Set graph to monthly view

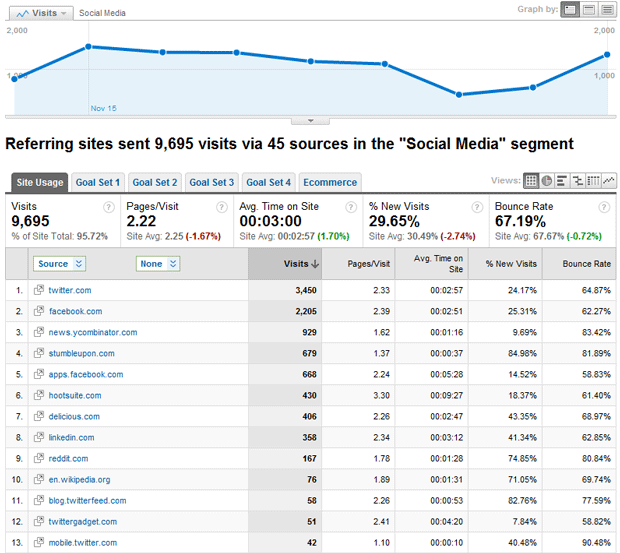pos(606,10)
